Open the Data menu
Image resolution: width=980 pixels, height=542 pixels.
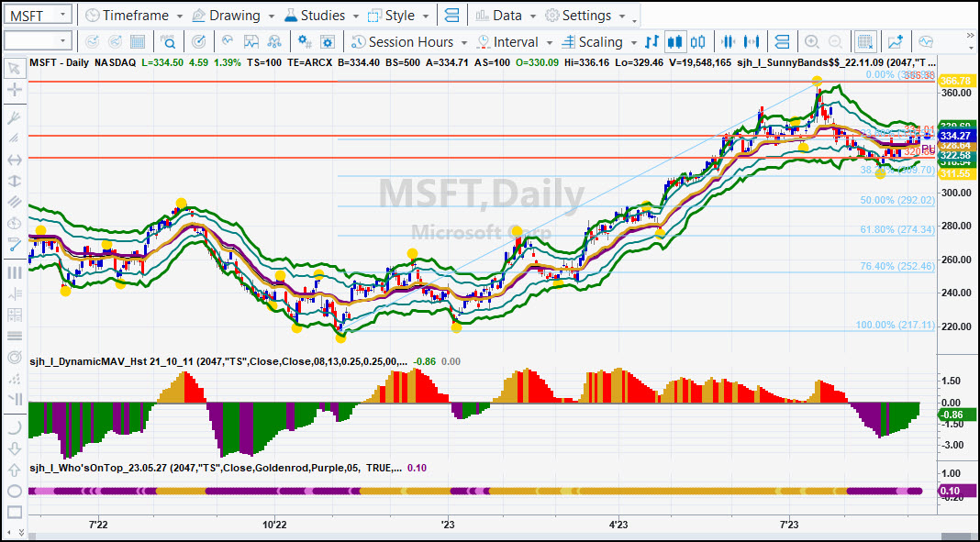[x=498, y=15]
